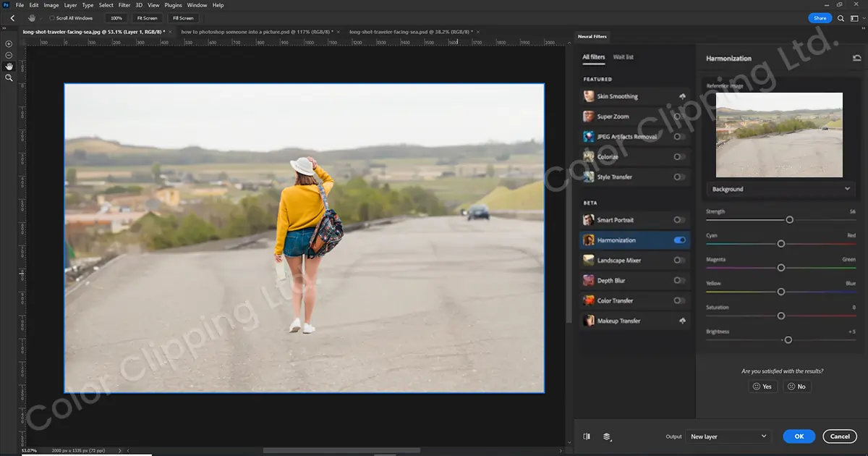This screenshot has height=456, width=868.
Task: Select the magnifier Zoom tool in left toolbar
Action: pyautogui.click(x=9, y=77)
